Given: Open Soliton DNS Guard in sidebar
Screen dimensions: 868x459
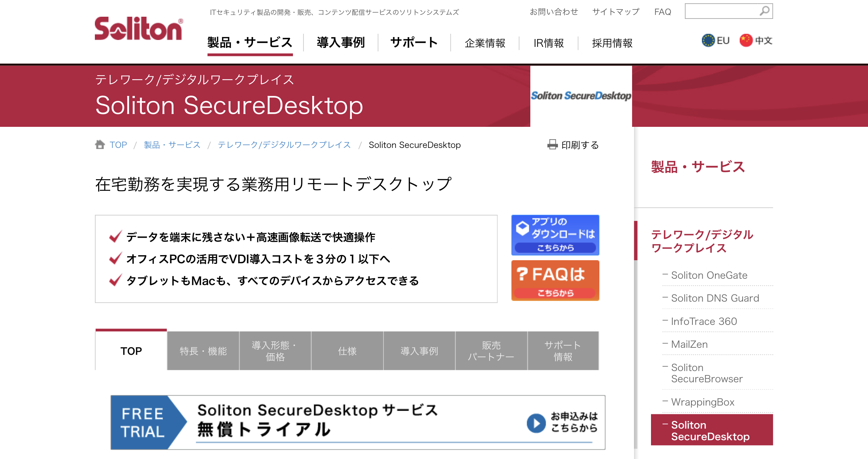Looking at the screenshot, I should pyautogui.click(x=715, y=298).
